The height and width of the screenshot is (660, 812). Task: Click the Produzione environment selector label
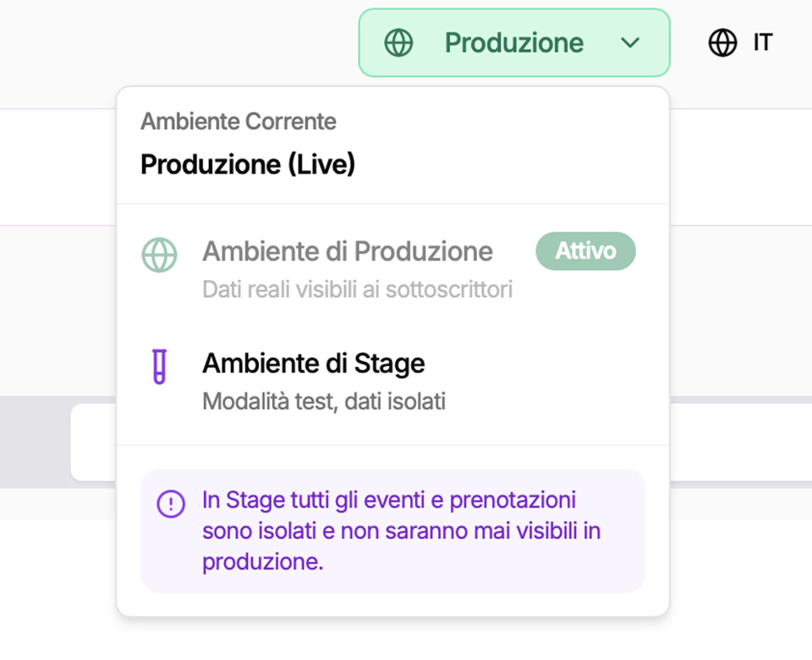tap(513, 42)
